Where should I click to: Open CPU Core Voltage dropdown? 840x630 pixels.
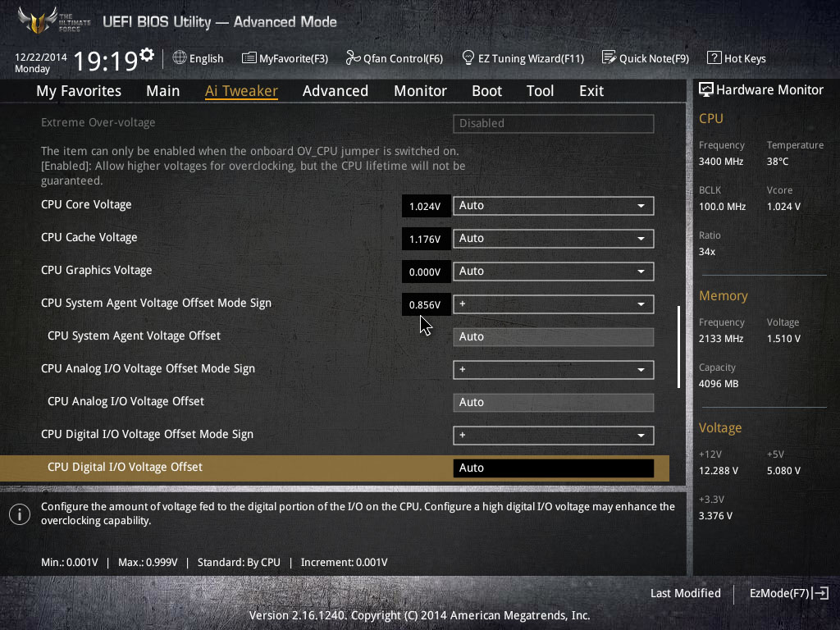pyautogui.click(x=554, y=206)
